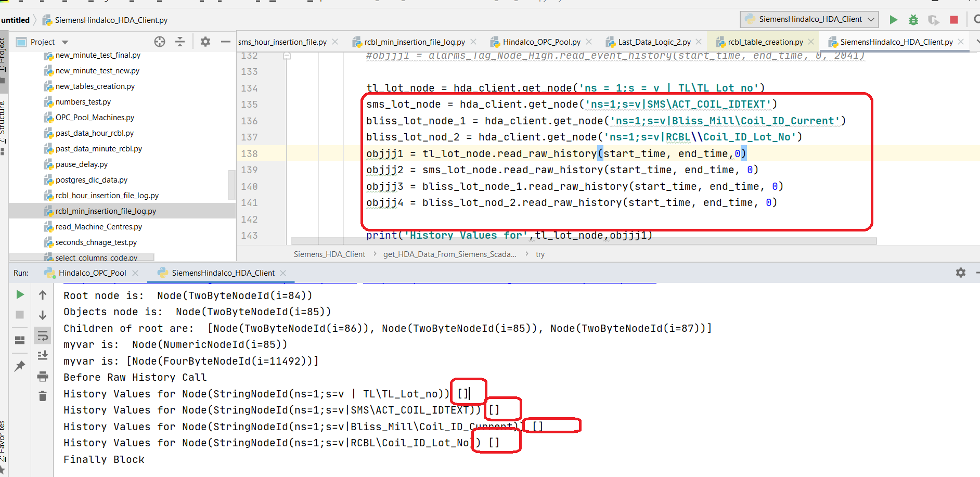Viewport: 980px width, 477px height.
Task: Select the SiemensHindalco_HDA_Client.py editor tab
Action: 896,42
